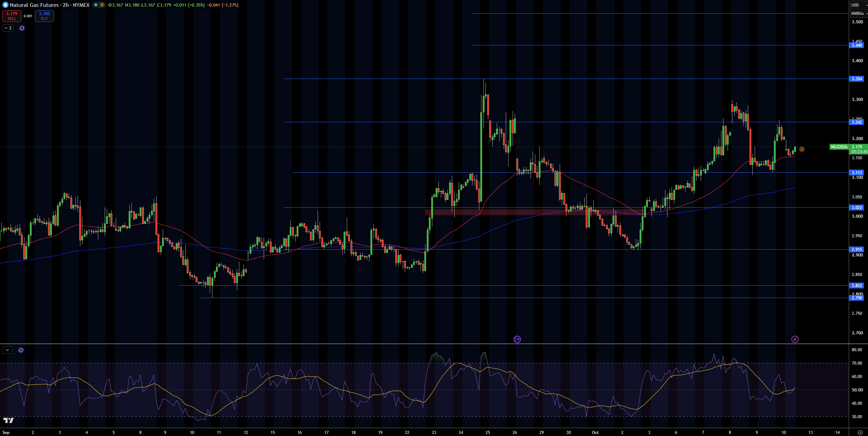Click the BUY 3.180 button
Viewport: 868px width, 436px height.
point(44,16)
